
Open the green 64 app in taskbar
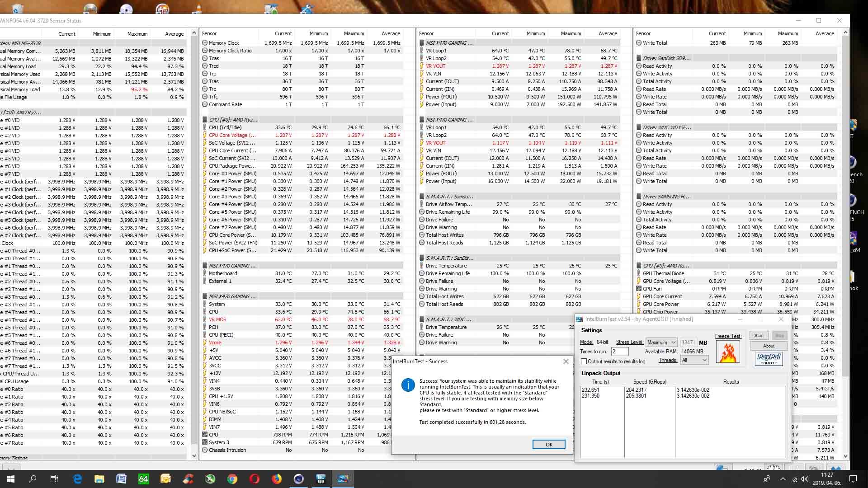tap(143, 479)
